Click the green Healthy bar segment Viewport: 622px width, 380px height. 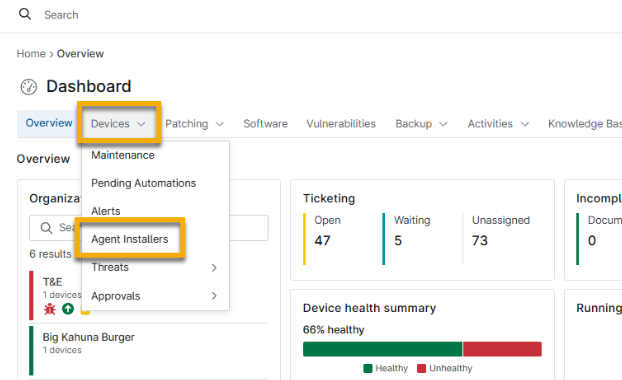coord(382,349)
